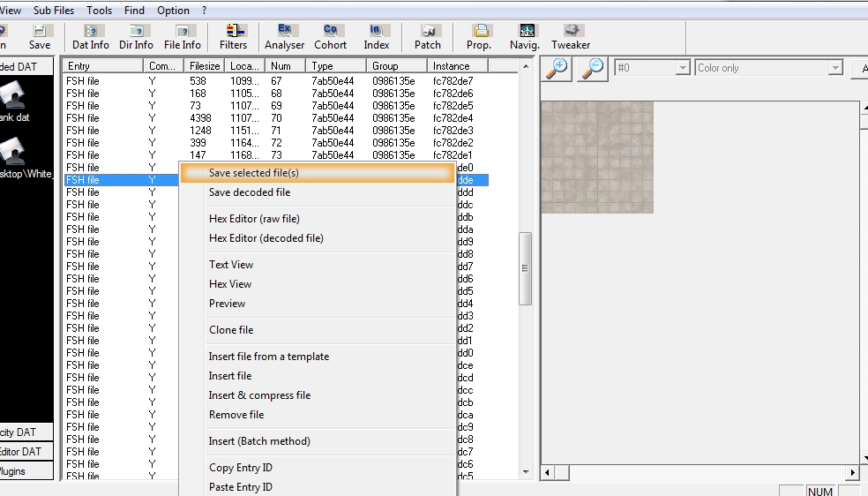Click the texture preview thumbnail

(597, 157)
